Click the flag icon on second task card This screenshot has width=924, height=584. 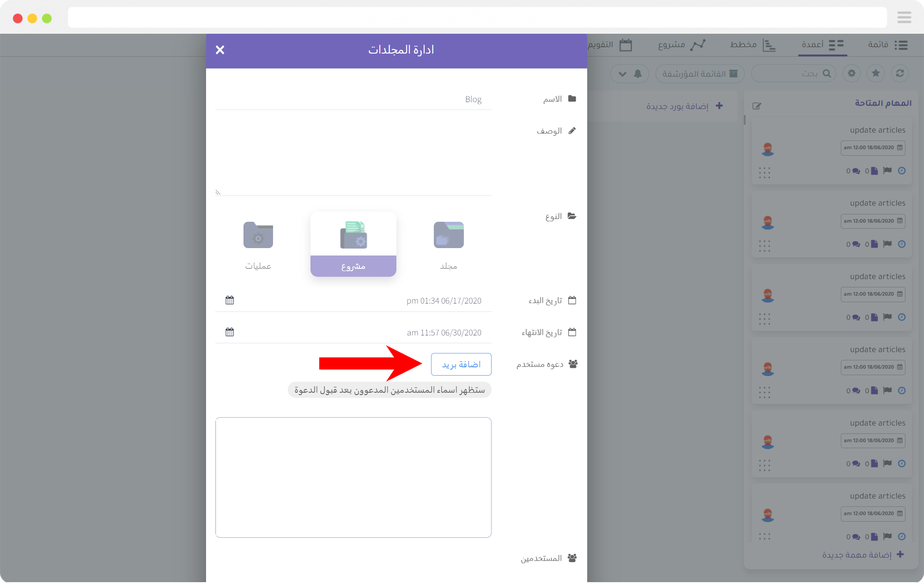coord(887,244)
